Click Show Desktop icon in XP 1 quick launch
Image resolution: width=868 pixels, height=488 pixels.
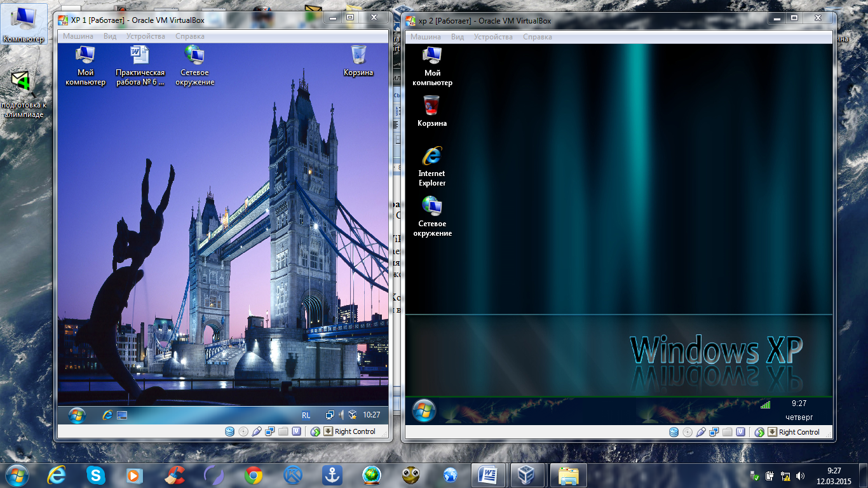point(122,415)
